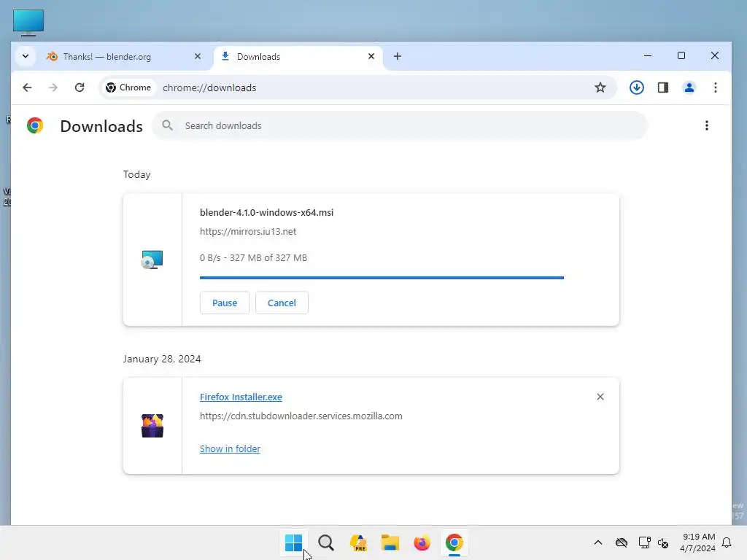Minimize the Chrome window
Viewport: 747px width, 560px height.
[648, 55]
